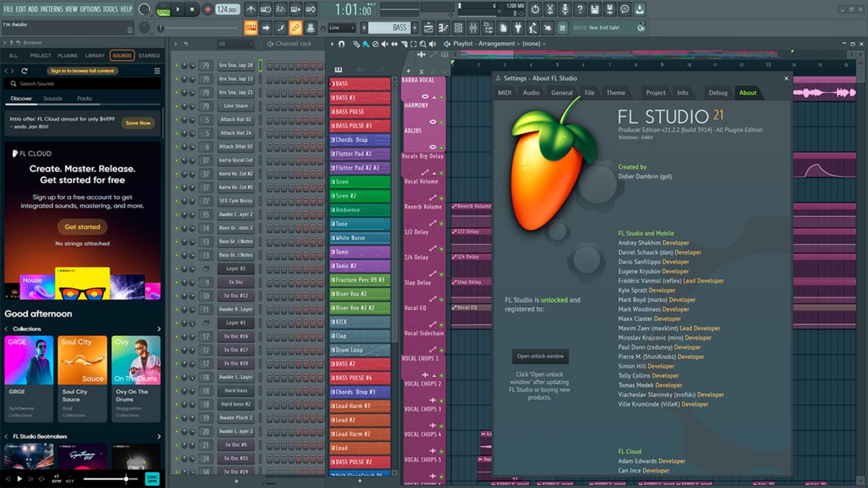Toggle the 3-2-1 countdown before recording
Image resolution: width=868 pixels, height=488 pixels.
280,10
